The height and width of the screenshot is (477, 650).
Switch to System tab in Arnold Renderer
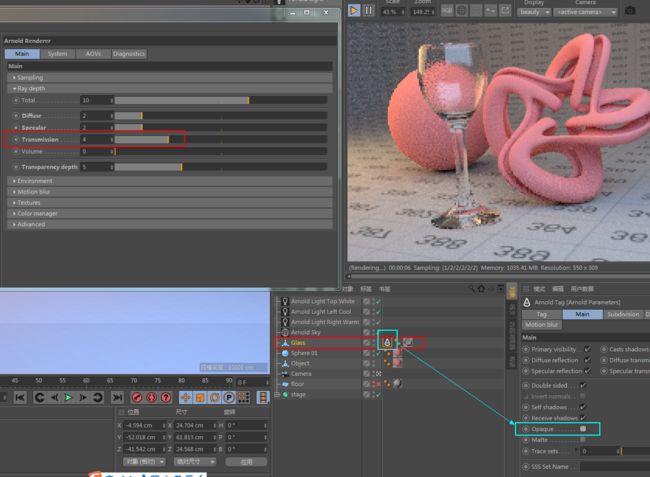pos(57,54)
